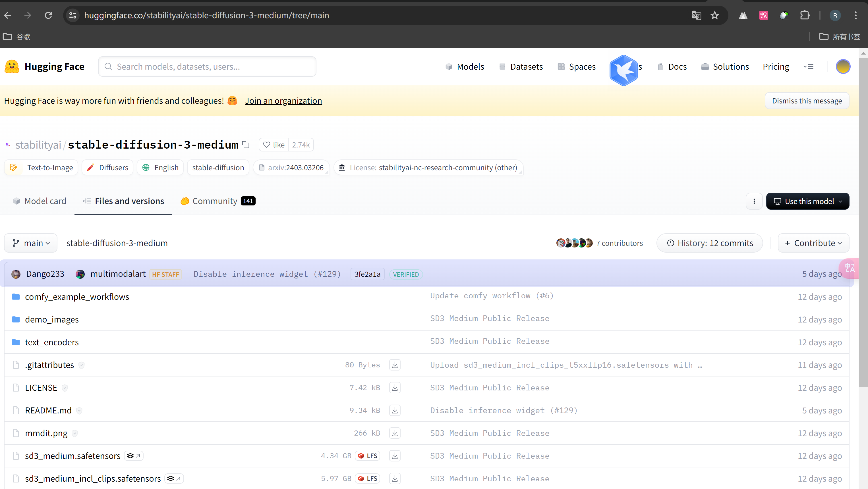Go to Datasets in top navigation

[x=521, y=67]
